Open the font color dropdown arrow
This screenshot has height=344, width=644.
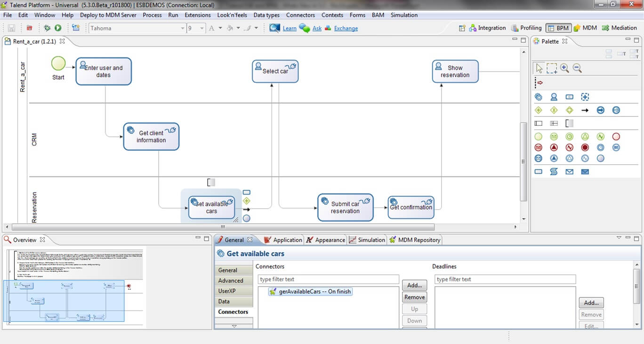click(220, 28)
